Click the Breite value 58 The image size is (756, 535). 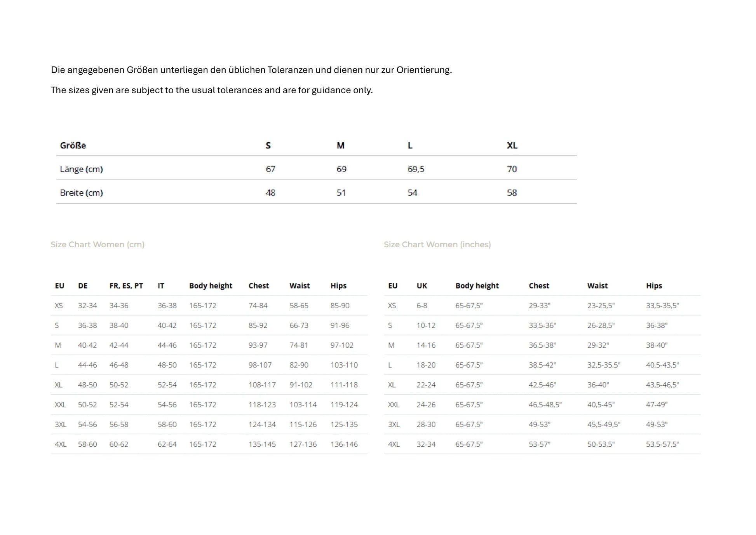point(512,193)
